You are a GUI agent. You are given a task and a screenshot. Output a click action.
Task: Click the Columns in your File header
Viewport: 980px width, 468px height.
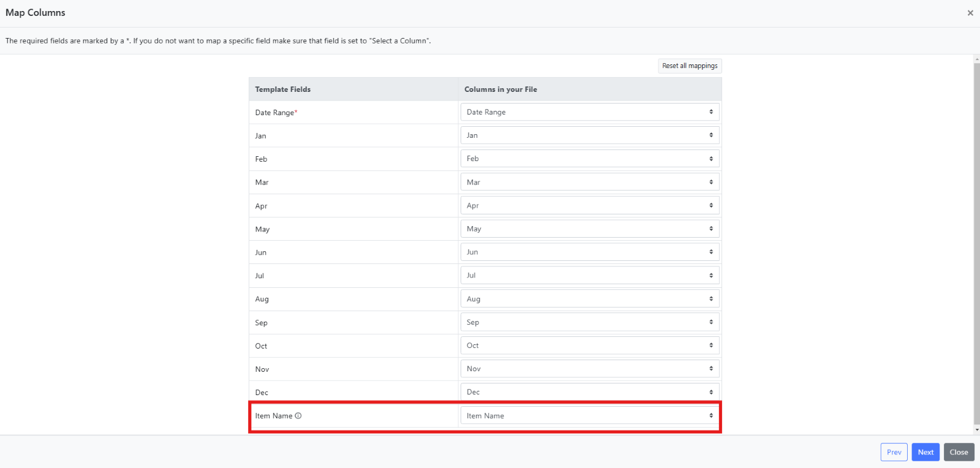coord(500,89)
